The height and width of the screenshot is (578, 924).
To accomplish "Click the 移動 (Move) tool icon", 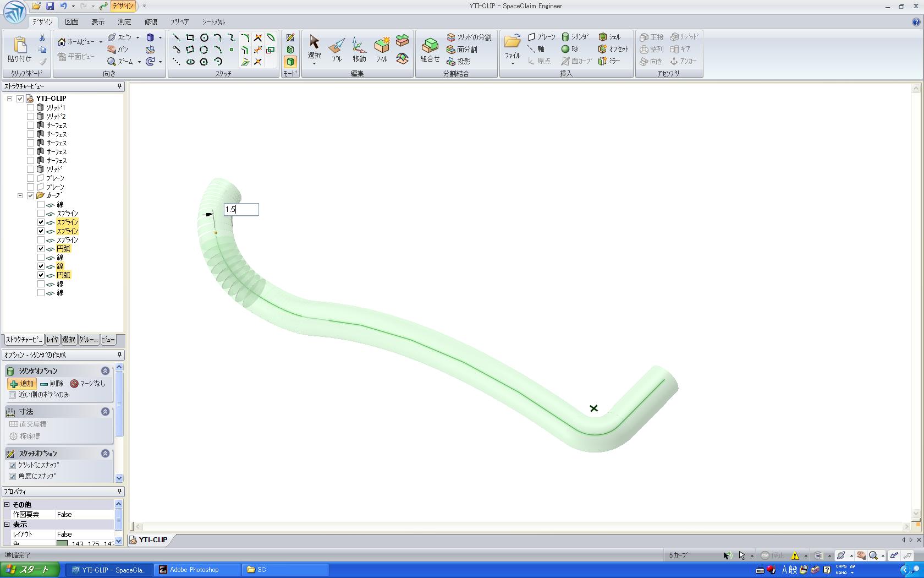I will point(359,48).
